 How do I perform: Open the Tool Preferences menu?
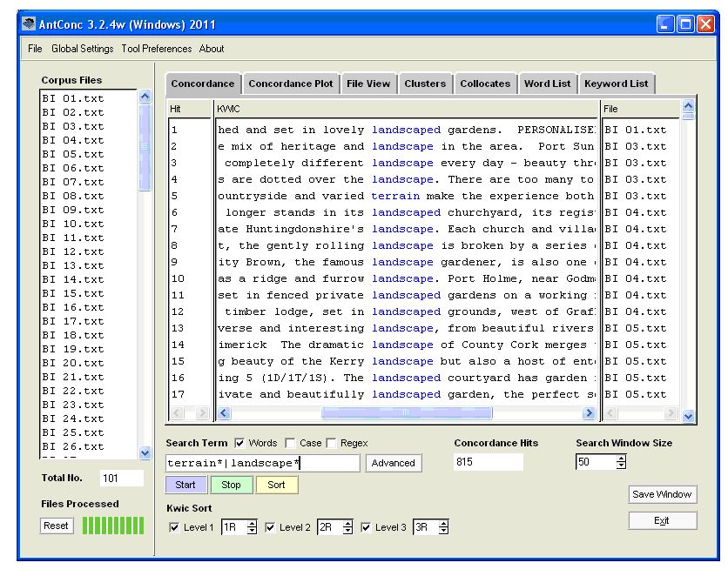[x=157, y=49]
